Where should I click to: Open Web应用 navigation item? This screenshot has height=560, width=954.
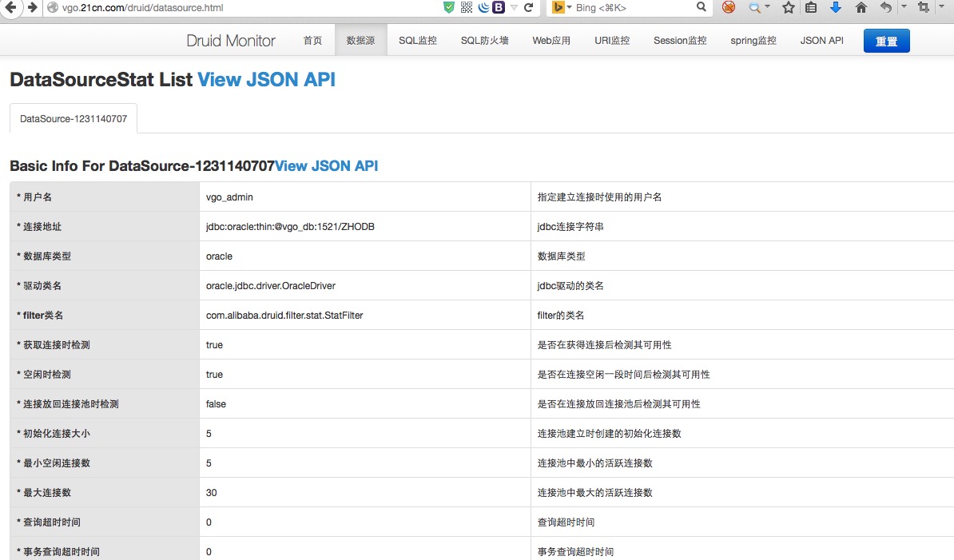point(551,41)
